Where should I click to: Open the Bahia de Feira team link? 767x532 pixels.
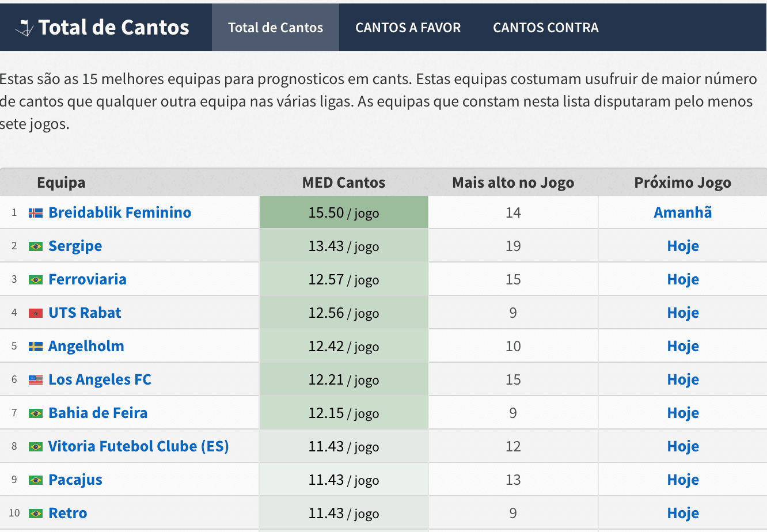click(x=98, y=413)
